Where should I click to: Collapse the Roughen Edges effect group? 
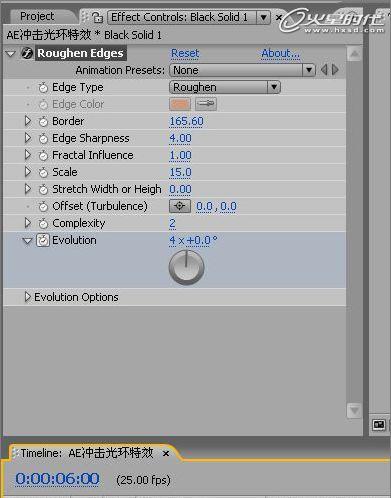click(11, 54)
